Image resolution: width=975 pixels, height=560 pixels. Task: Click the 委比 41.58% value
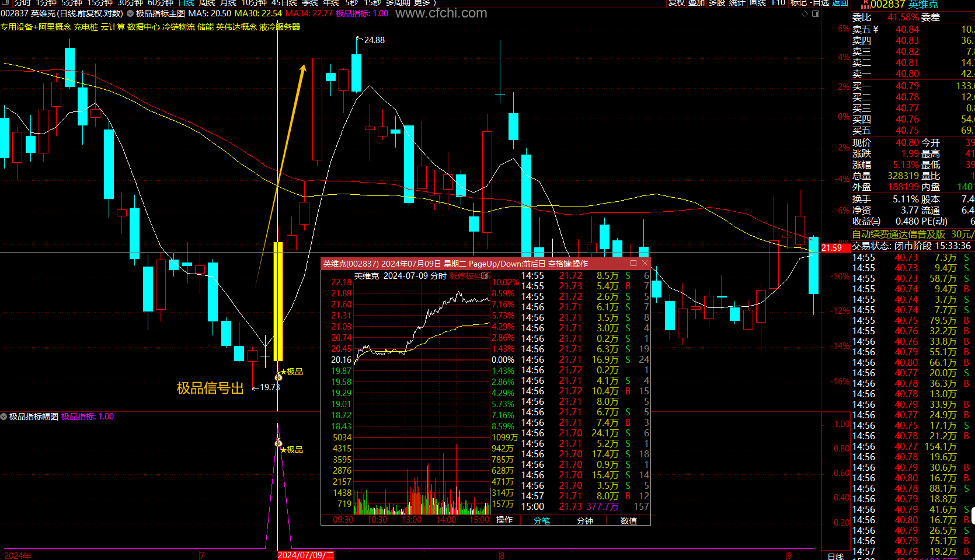coord(903,17)
